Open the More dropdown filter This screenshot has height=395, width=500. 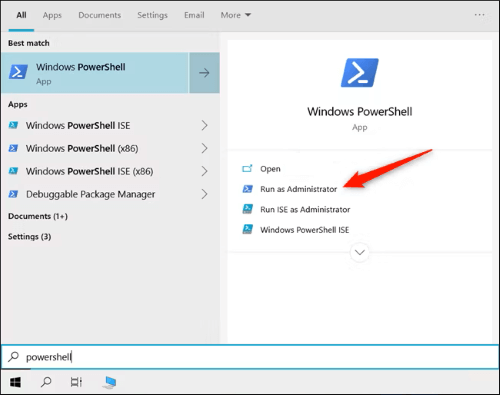point(236,15)
